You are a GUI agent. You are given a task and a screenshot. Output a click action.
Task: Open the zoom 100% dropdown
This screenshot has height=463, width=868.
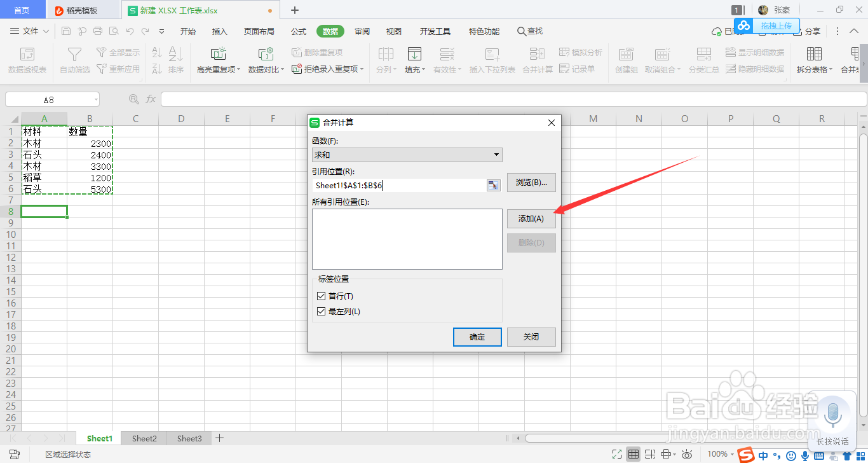(732, 454)
